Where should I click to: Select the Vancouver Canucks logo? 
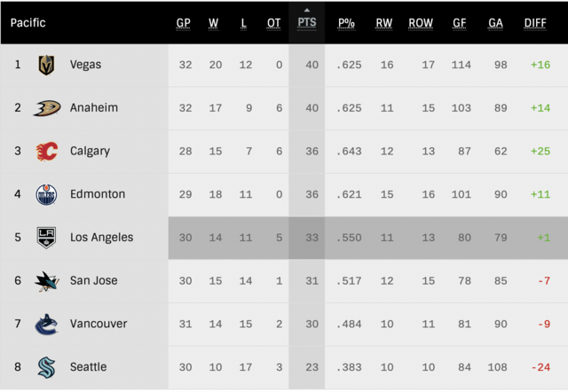click(46, 324)
